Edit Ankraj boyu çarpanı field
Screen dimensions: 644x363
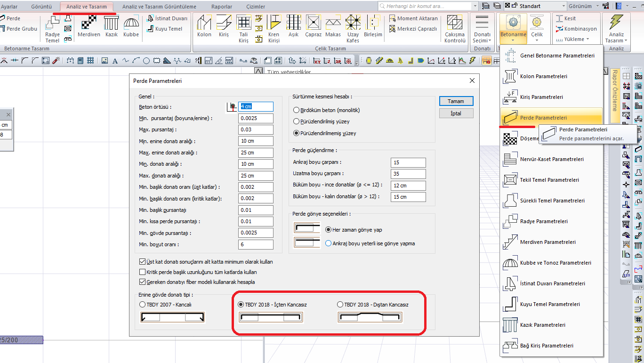(x=408, y=162)
